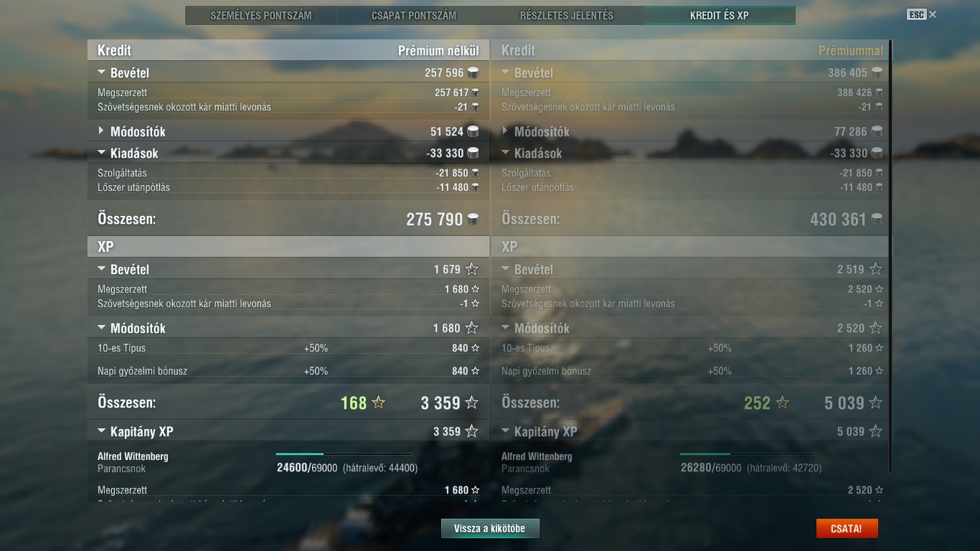Close the report with the ESC X button

922,14
